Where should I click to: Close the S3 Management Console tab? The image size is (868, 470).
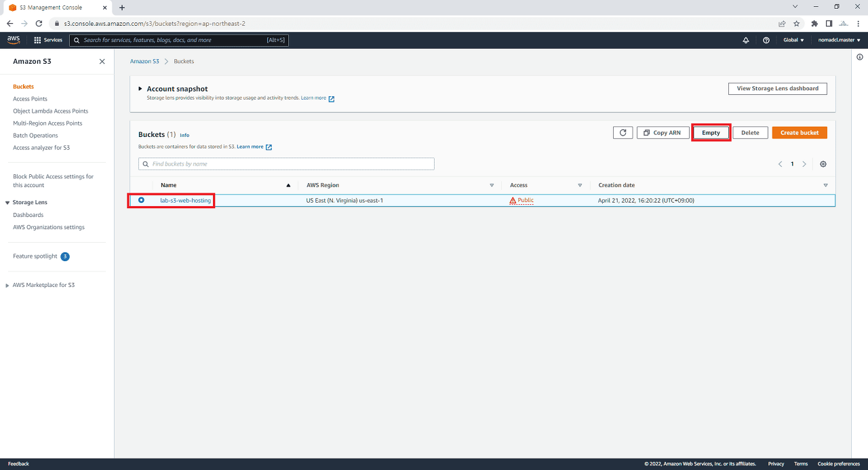coord(104,7)
